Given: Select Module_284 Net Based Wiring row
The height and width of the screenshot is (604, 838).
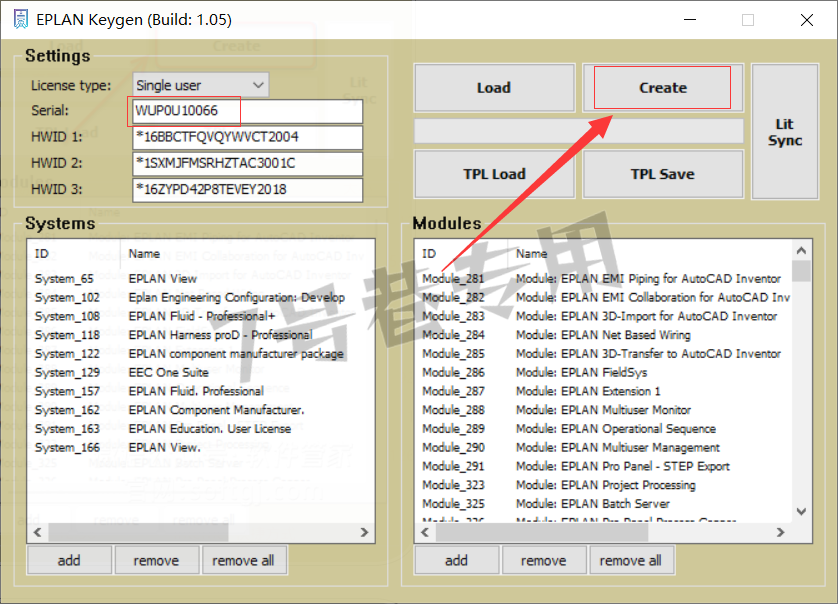Looking at the screenshot, I should coord(603,335).
